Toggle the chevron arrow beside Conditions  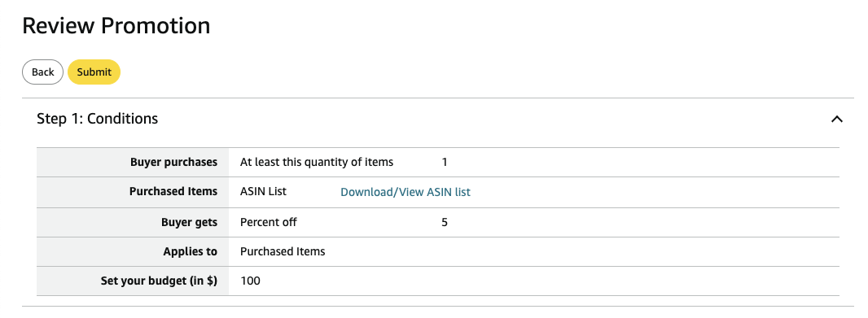click(x=836, y=119)
